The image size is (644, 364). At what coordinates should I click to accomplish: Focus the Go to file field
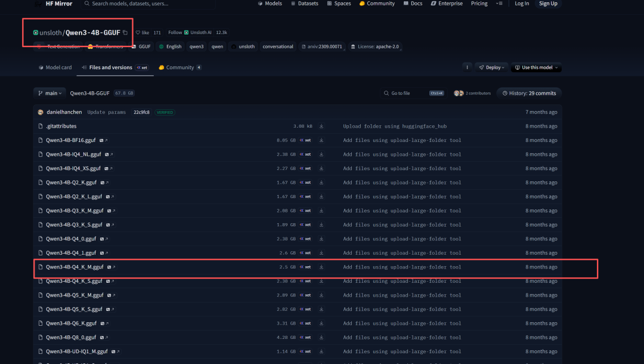click(414, 93)
